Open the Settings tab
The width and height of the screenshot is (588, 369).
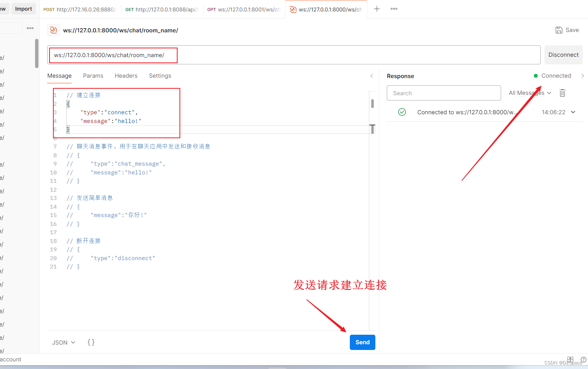point(160,75)
